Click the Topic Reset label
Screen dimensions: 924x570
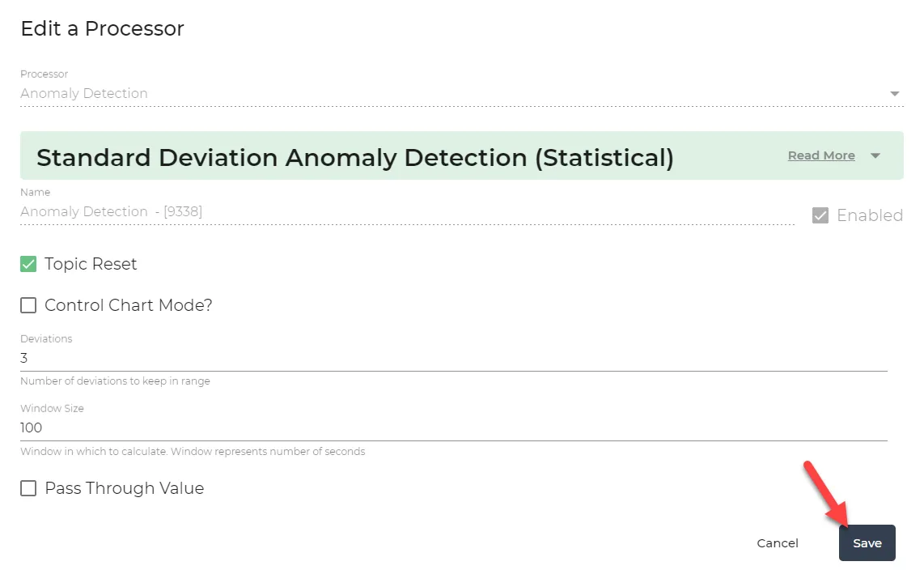coord(91,263)
